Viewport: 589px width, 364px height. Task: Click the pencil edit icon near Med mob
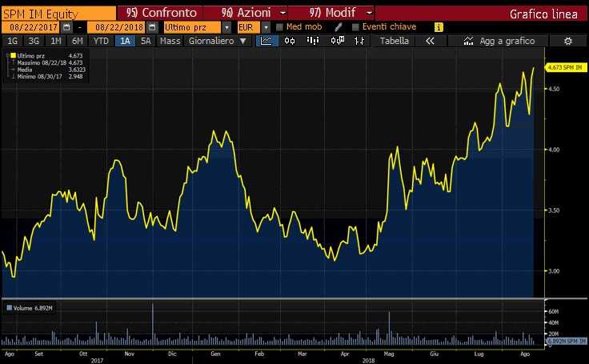pyautogui.click(x=338, y=27)
